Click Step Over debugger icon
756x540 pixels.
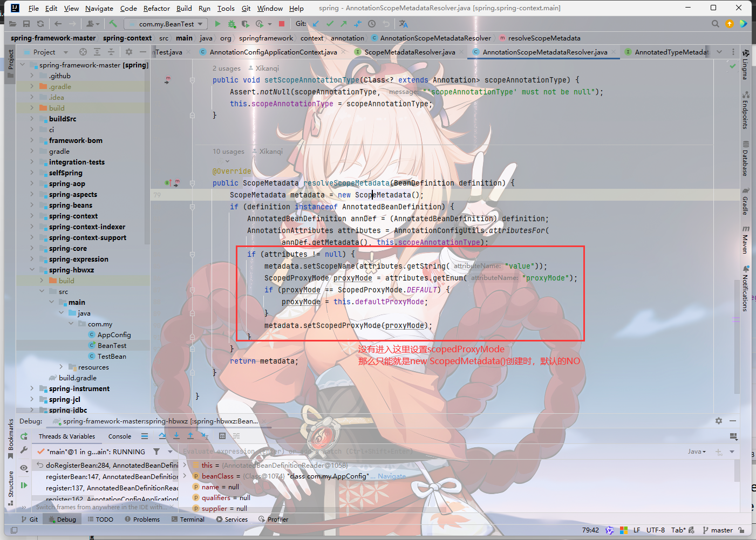coord(162,436)
